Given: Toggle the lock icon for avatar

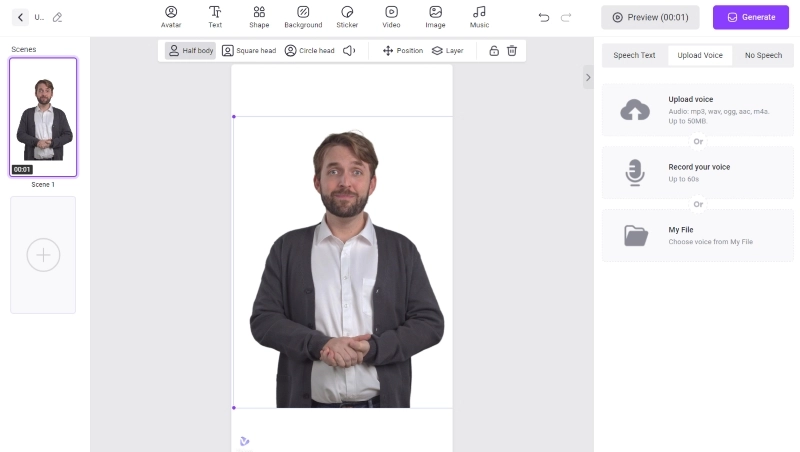Looking at the screenshot, I should pos(494,50).
